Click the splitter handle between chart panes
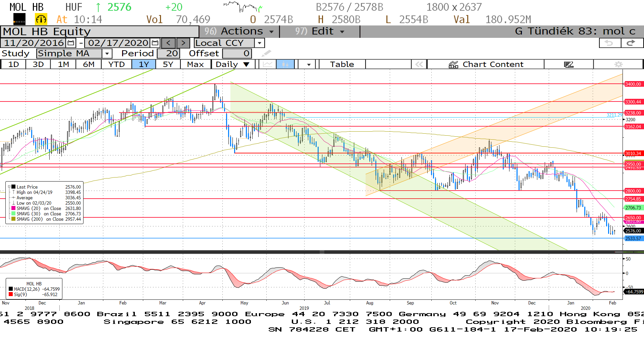Viewport: 644px width, 348px height. [x=322, y=252]
